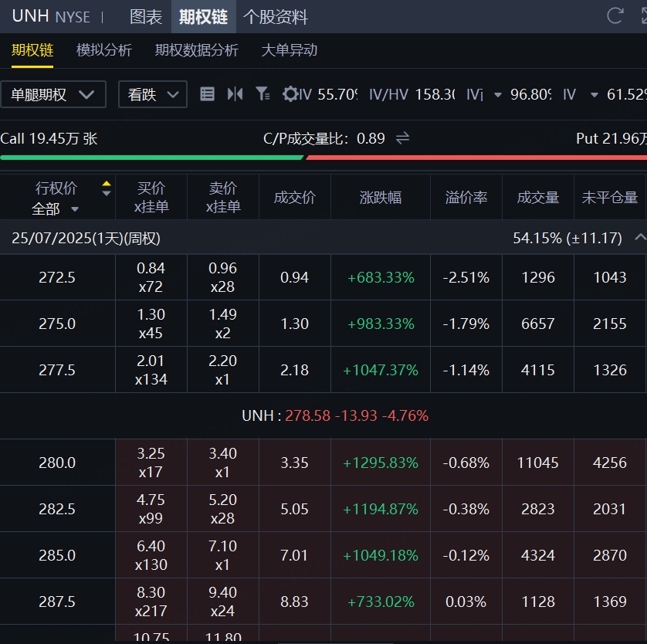The height and width of the screenshot is (644, 647).
Task: Select the 280.0 strike row
Action: [x=323, y=463]
